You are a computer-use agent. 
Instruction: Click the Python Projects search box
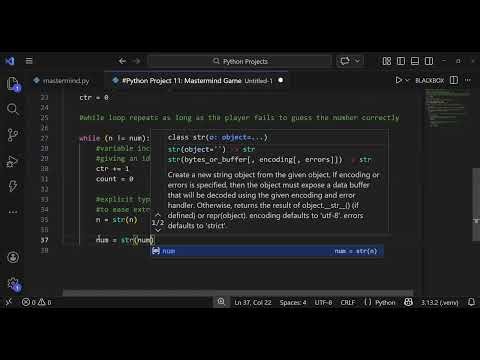pos(240,61)
